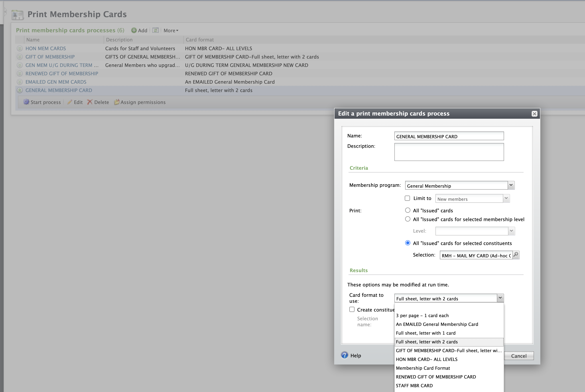
Task: Open the Membership program dropdown
Action: pos(511,185)
